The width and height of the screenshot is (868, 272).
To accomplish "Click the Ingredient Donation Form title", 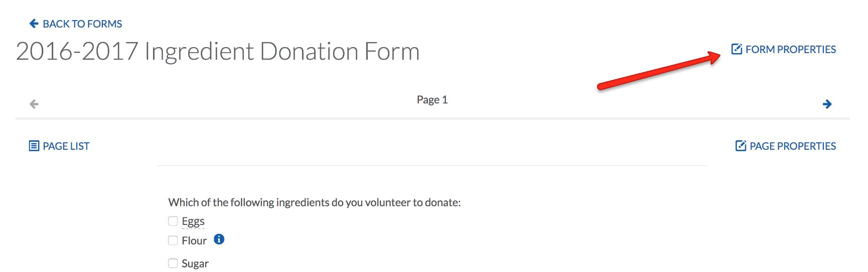I will [218, 52].
